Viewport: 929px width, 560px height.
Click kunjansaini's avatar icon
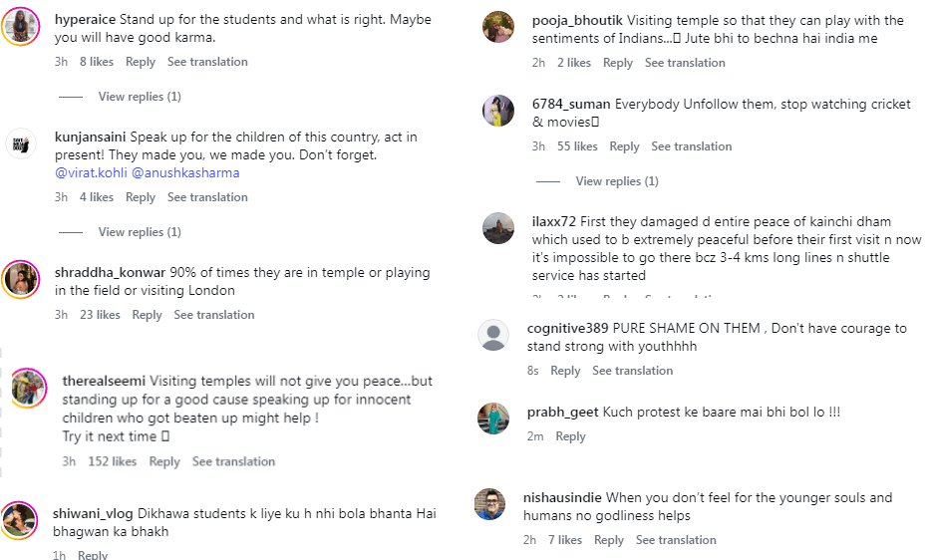tap(21, 143)
